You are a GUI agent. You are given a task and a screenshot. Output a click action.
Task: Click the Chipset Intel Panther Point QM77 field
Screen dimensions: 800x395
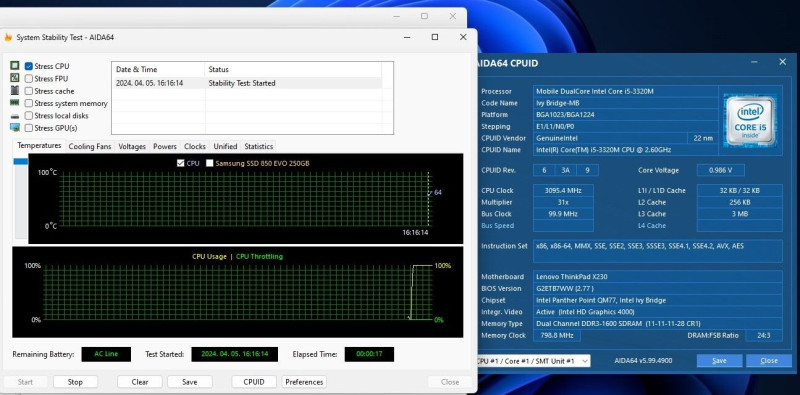[658, 300]
